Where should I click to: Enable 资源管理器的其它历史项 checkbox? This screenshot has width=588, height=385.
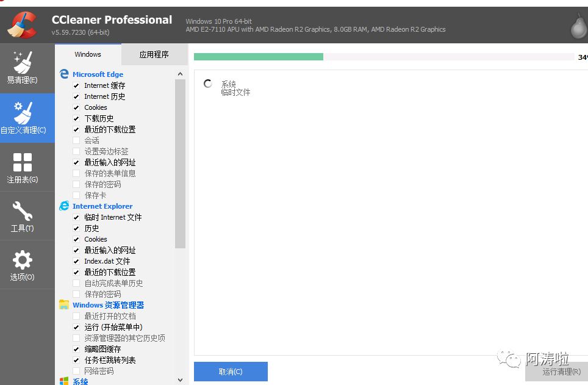pyautogui.click(x=76, y=338)
